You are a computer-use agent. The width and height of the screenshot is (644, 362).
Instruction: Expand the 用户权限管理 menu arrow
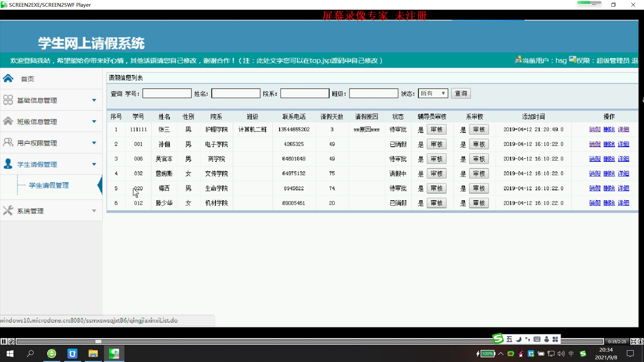click(x=94, y=143)
